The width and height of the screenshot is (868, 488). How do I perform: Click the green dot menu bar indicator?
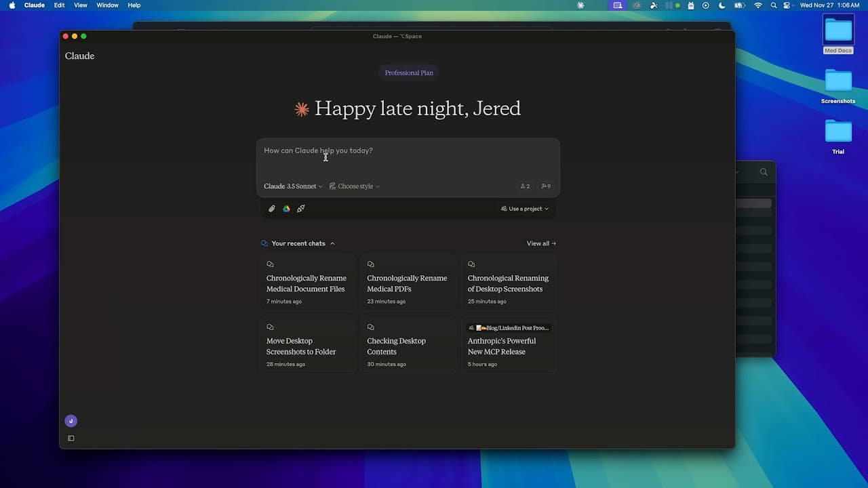tap(677, 5)
